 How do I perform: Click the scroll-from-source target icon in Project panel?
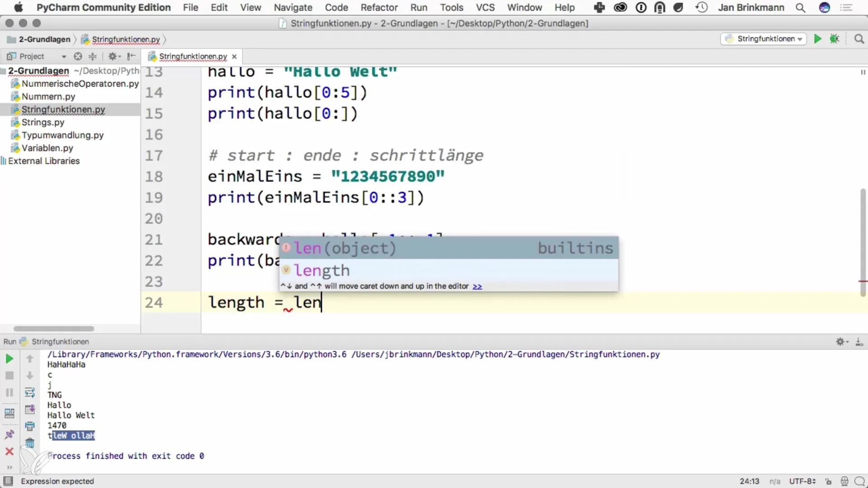pos(78,56)
